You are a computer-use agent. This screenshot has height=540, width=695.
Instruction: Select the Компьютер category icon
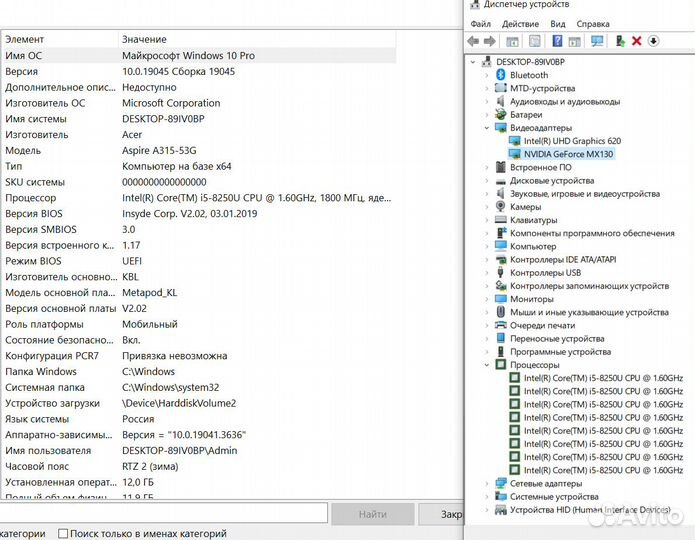click(500, 246)
